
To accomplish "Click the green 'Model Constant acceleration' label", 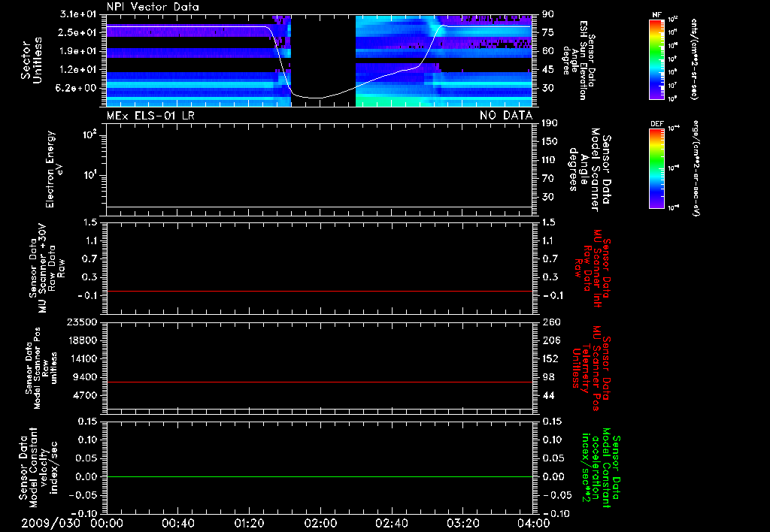I will (x=600, y=467).
